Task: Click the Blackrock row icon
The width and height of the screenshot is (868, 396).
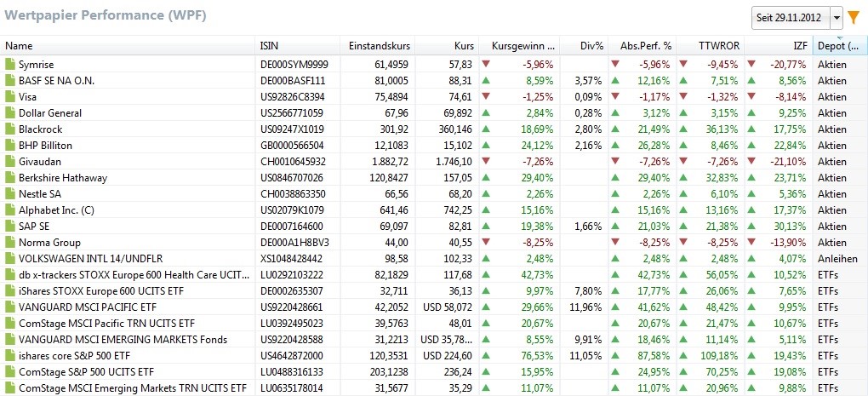Action: pyautogui.click(x=10, y=129)
